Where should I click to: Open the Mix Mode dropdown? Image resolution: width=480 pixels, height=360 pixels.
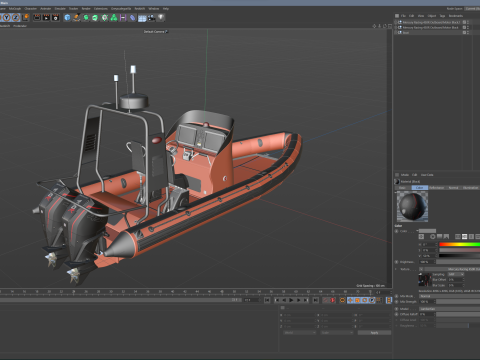449,296
